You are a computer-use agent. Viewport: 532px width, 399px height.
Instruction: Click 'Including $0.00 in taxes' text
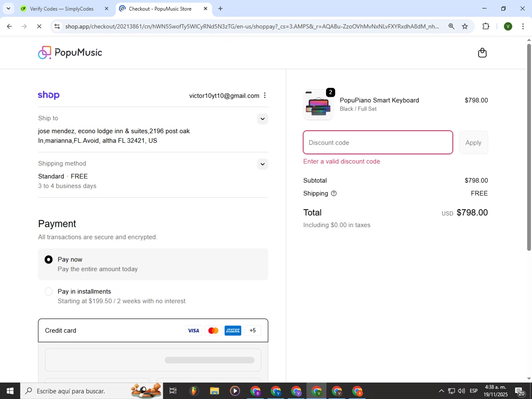[337, 225]
